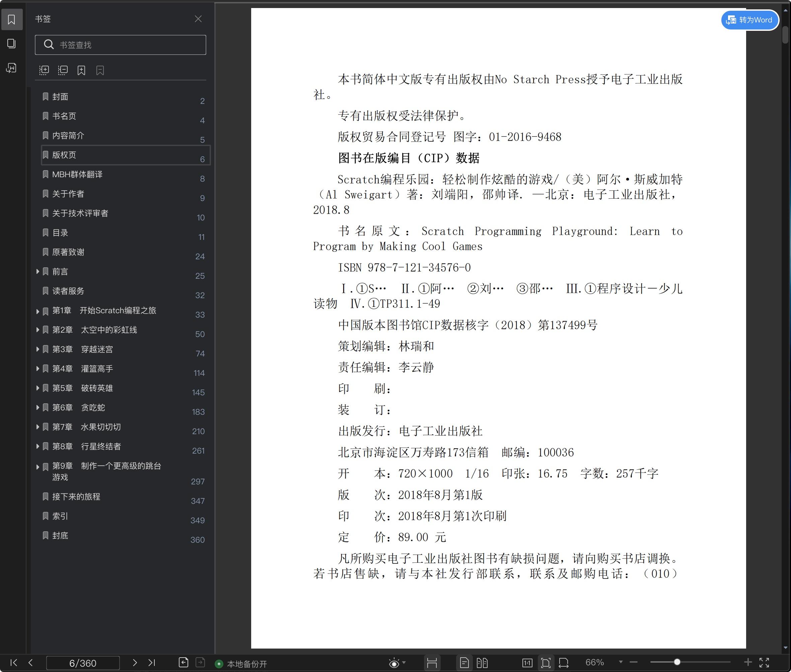The image size is (791, 672).
Task: Expand the 前言 bookmark
Action: pos(38,272)
